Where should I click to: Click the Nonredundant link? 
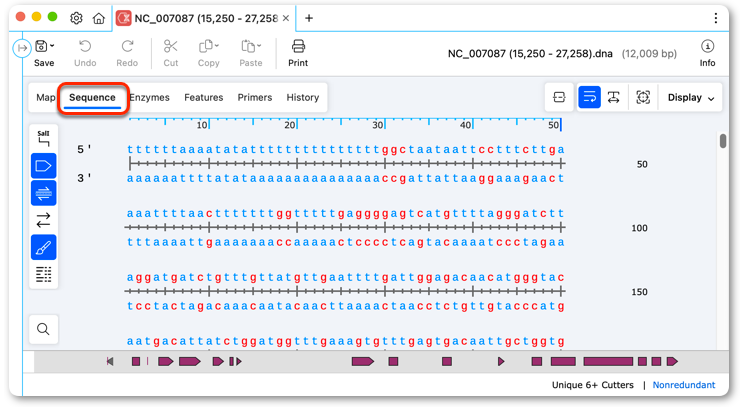click(x=684, y=385)
